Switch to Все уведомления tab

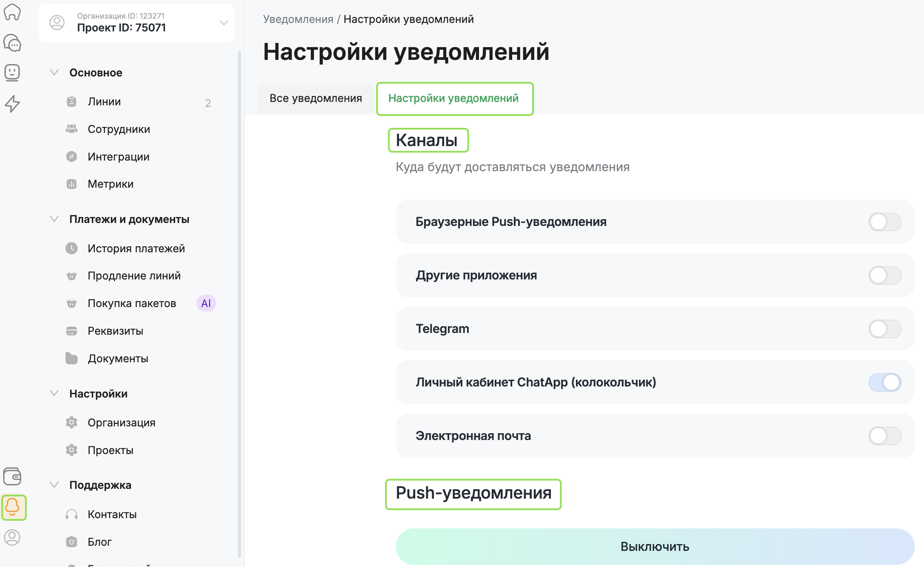316,98
